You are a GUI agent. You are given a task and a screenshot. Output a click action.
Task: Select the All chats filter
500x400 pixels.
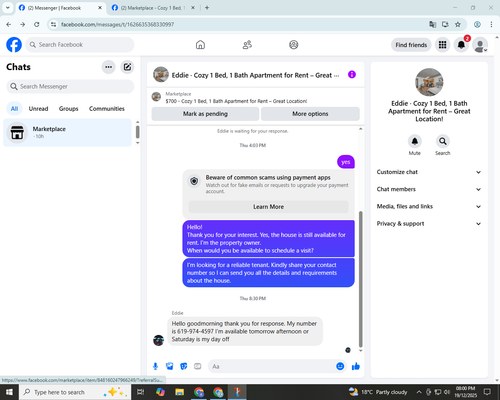(x=14, y=109)
